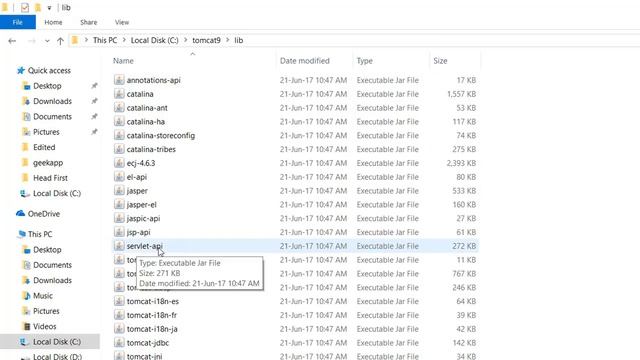Switch to the Share ribbon tab

point(89,22)
